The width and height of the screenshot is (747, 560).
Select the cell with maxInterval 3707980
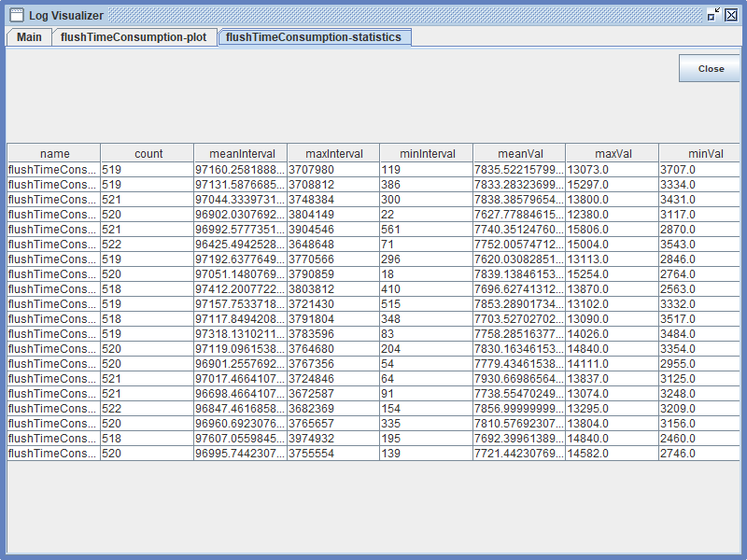333,170
